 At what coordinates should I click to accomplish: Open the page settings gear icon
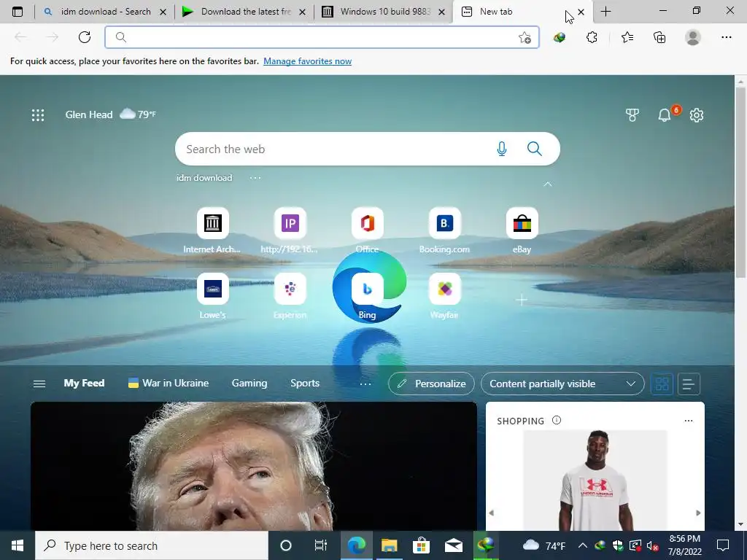[697, 114]
